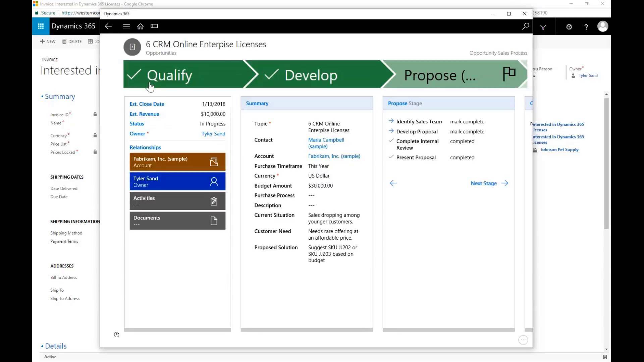Image resolution: width=644 pixels, height=362 pixels.
Task: Open the Settings gear icon
Action: point(569,27)
